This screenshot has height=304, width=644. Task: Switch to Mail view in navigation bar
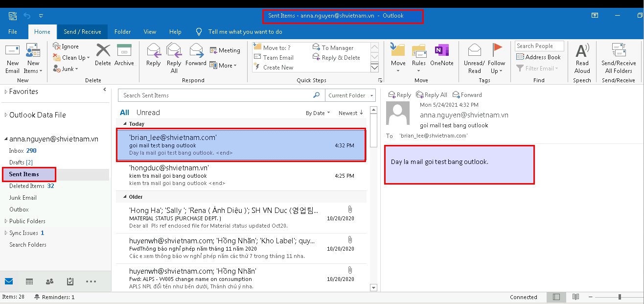9,281
